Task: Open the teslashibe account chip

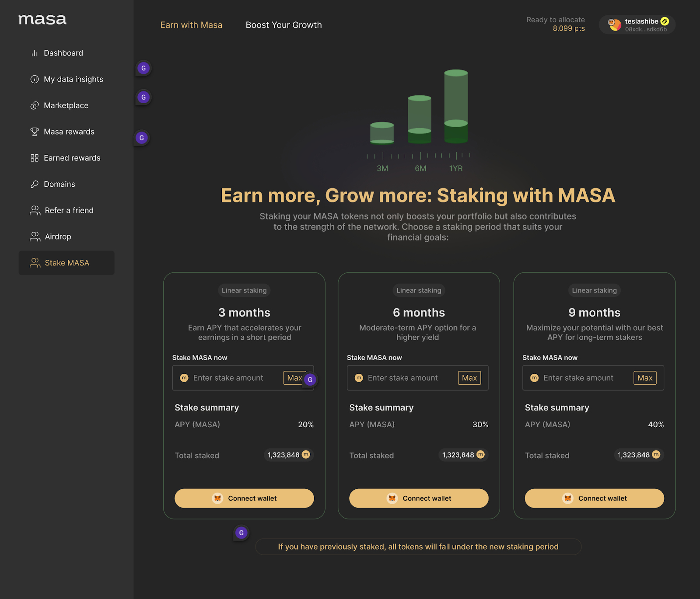Action: [x=637, y=24]
